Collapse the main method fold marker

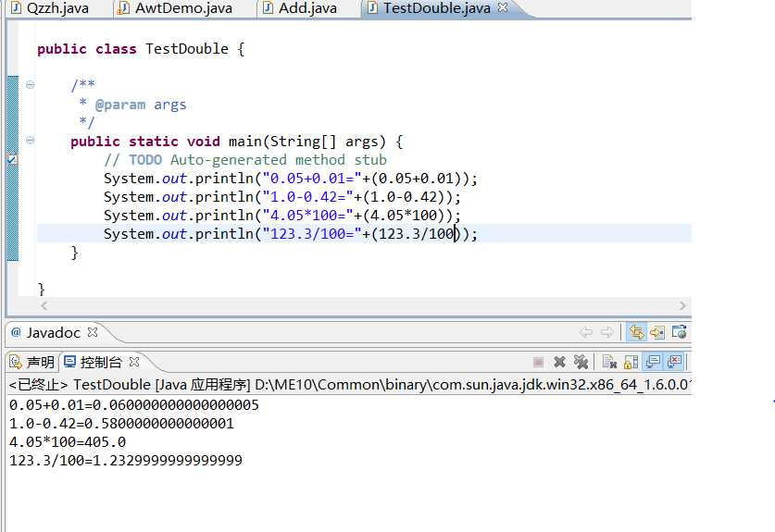coord(31,141)
